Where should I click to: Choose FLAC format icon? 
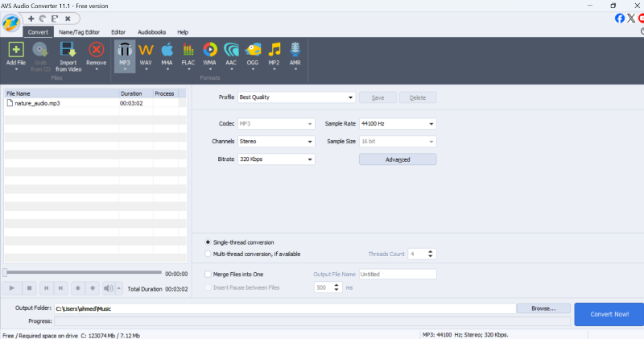pyautogui.click(x=188, y=51)
